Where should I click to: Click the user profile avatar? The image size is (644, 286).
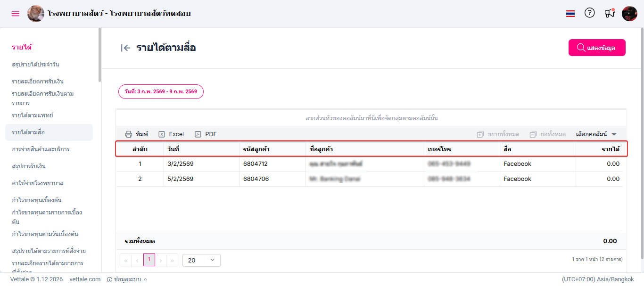coord(629,14)
